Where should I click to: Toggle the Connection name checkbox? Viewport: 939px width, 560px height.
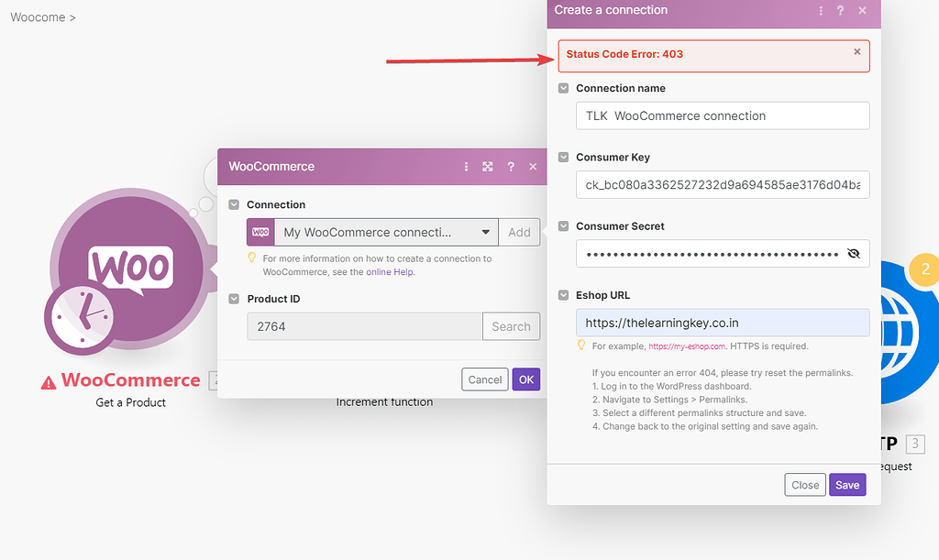[x=564, y=88]
